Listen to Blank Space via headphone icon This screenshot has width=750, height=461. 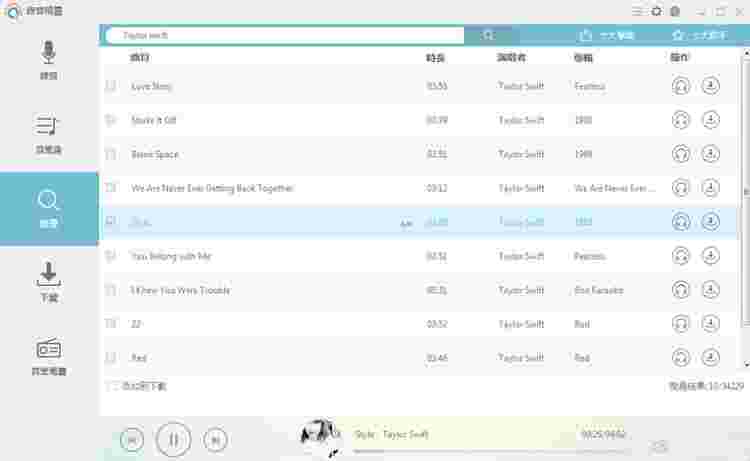tap(681, 154)
